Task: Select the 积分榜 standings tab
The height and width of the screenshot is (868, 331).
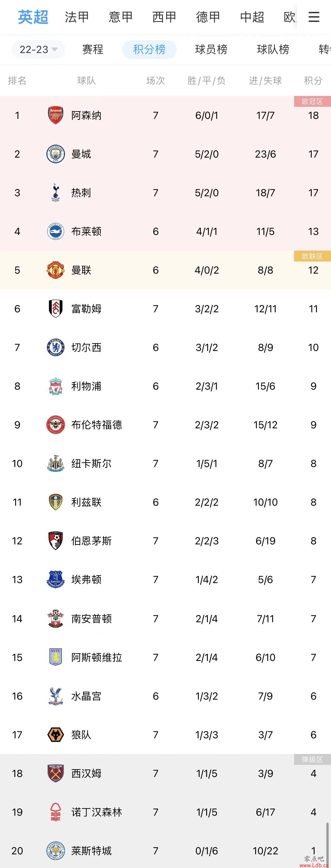Action: pos(150,50)
